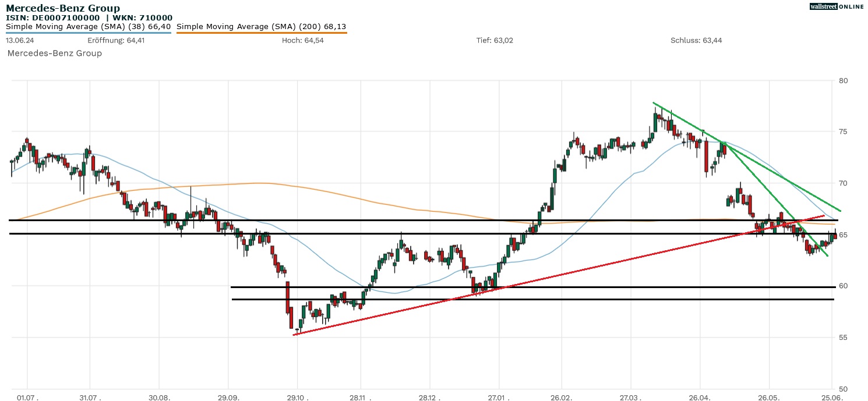Click the 55 price label on the y-axis
This screenshot has width=868, height=401.
pyautogui.click(x=842, y=338)
